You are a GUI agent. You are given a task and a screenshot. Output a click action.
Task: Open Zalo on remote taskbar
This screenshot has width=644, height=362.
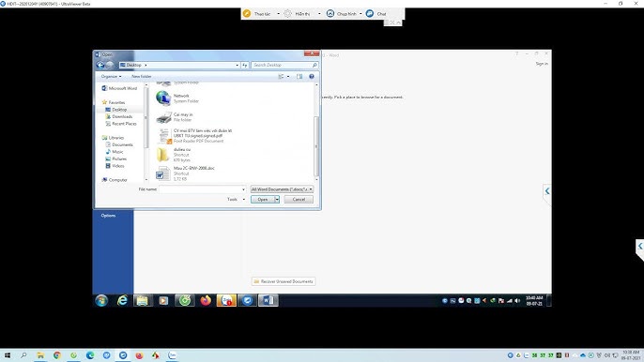coord(226,300)
